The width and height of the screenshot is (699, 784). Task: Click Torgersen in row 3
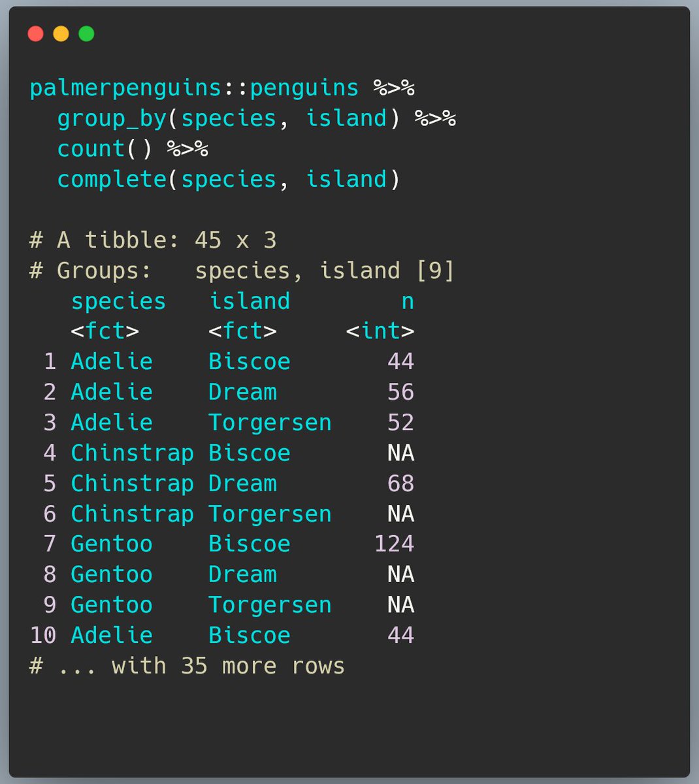pyautogui.click(x=270, y=423)
